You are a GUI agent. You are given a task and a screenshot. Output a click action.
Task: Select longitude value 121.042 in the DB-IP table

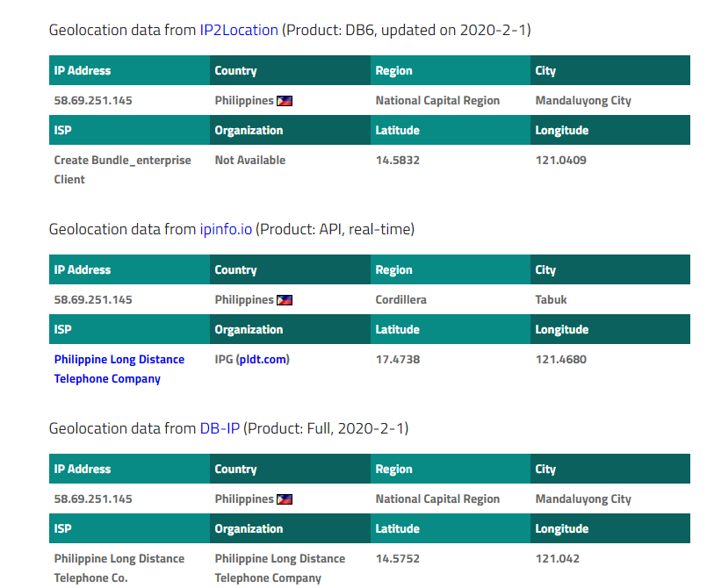557,559
